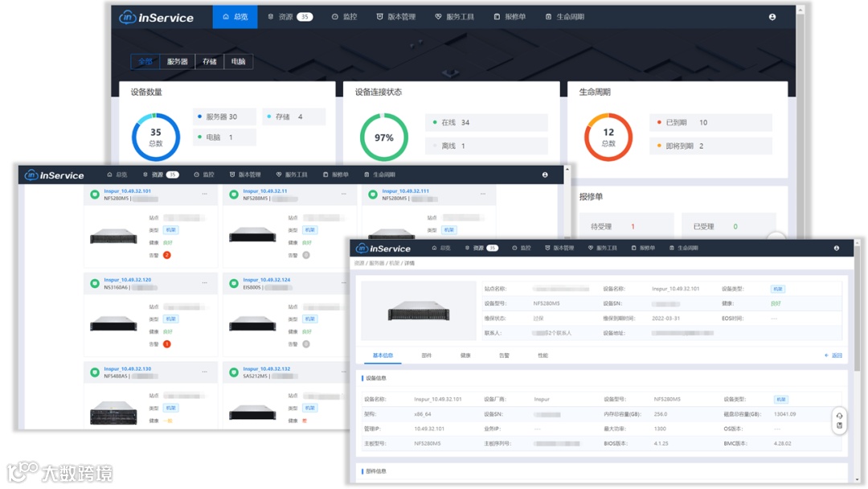
Task: Open more menu of Inspur_10.49.32.132 card
Action: pos(344,372)
